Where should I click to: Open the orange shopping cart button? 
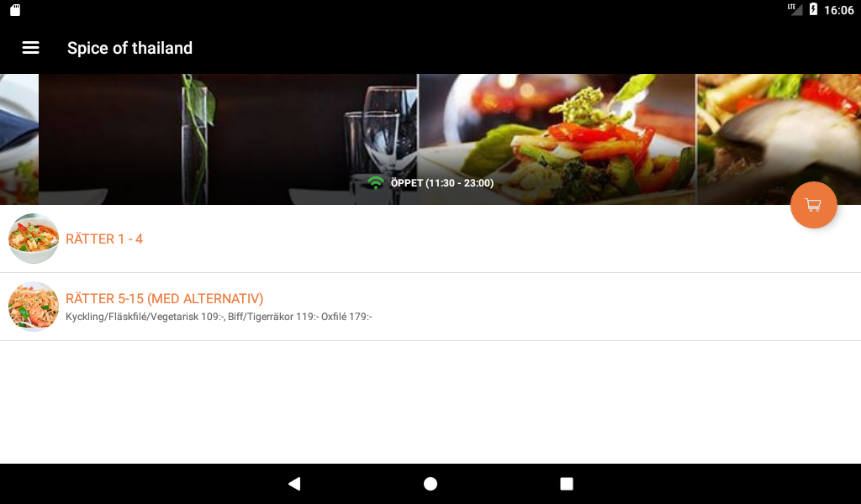813,205
